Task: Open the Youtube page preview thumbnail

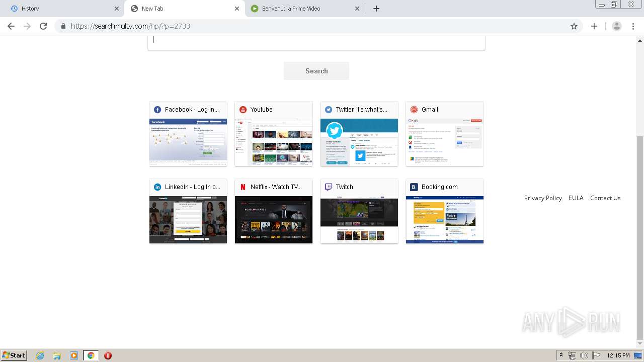Action: [x=274, y=142]
